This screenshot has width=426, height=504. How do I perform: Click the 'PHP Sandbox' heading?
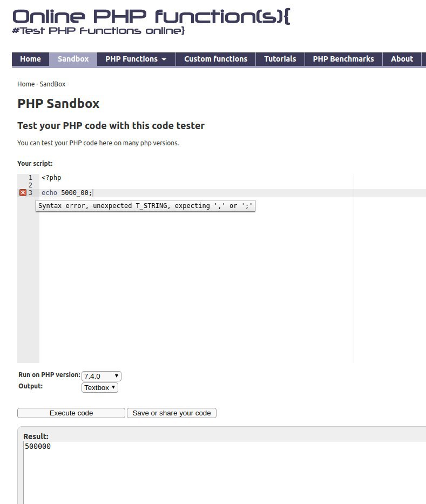pyautogui.click(x=58, y=104)
